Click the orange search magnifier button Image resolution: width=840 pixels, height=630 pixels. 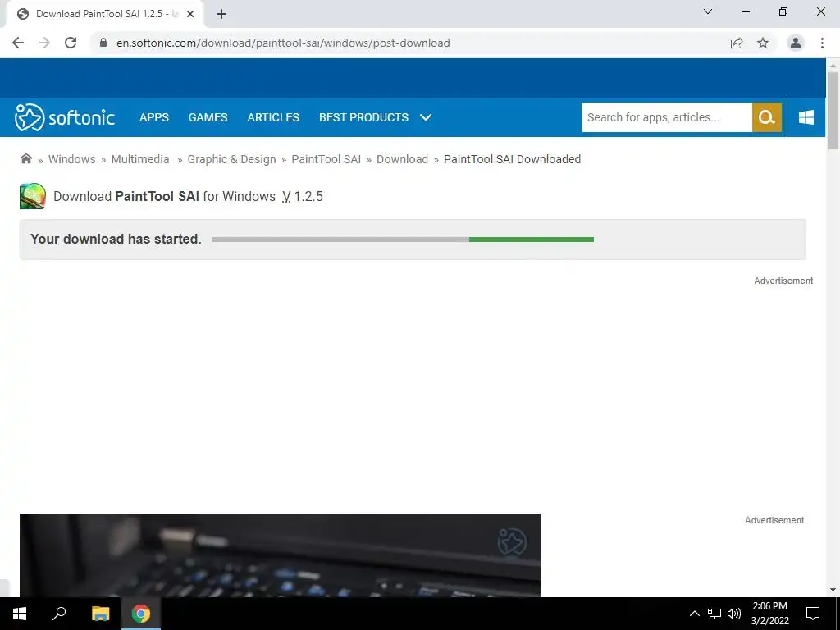[767, 117]
